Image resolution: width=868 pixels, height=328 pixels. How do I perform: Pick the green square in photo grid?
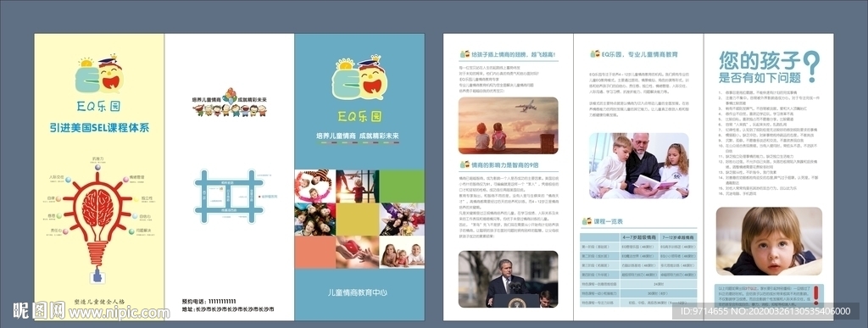point(402,186)
